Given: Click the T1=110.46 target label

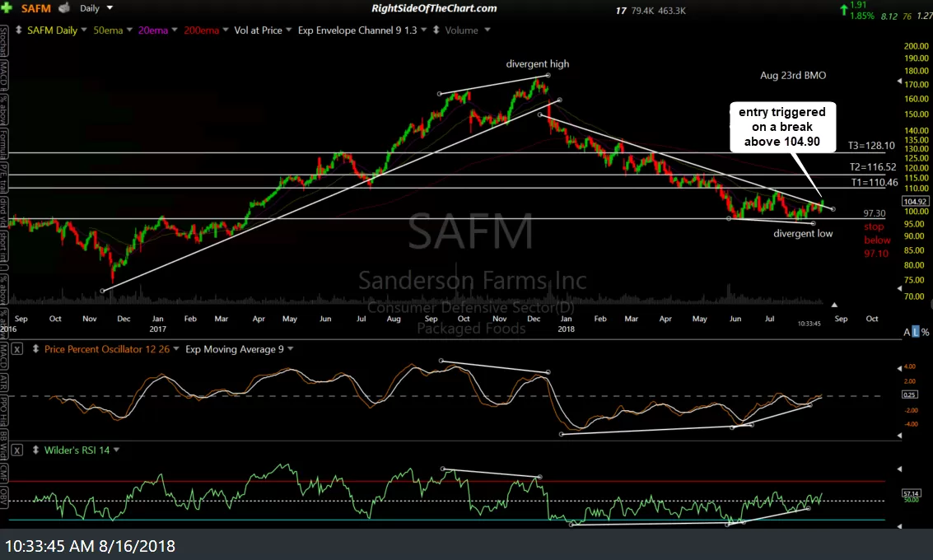Looking at the screenshot, I should tap(874, 183).
